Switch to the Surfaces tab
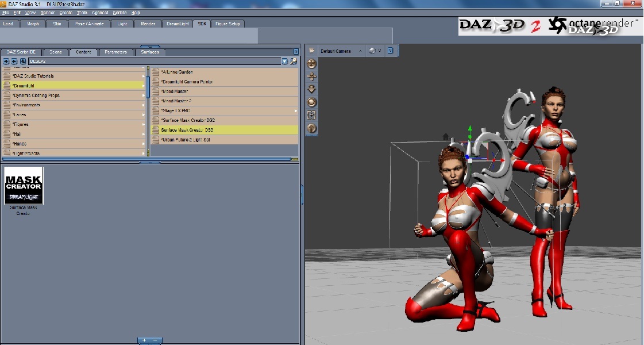 150,52
